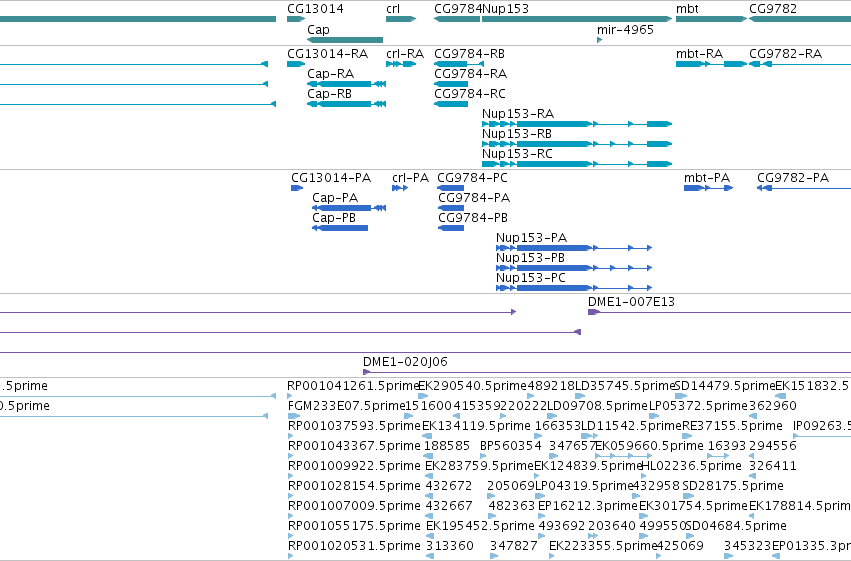Click the EK124839.5prime EST label
The width and height of the screenshot is (851, 561).
click(x=588, y=466)
